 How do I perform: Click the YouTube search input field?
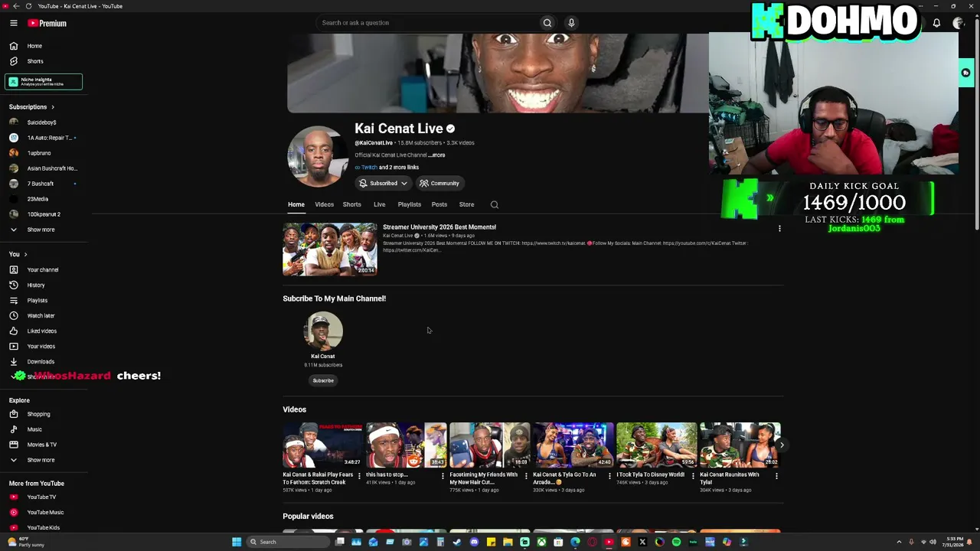click(427, 23)
